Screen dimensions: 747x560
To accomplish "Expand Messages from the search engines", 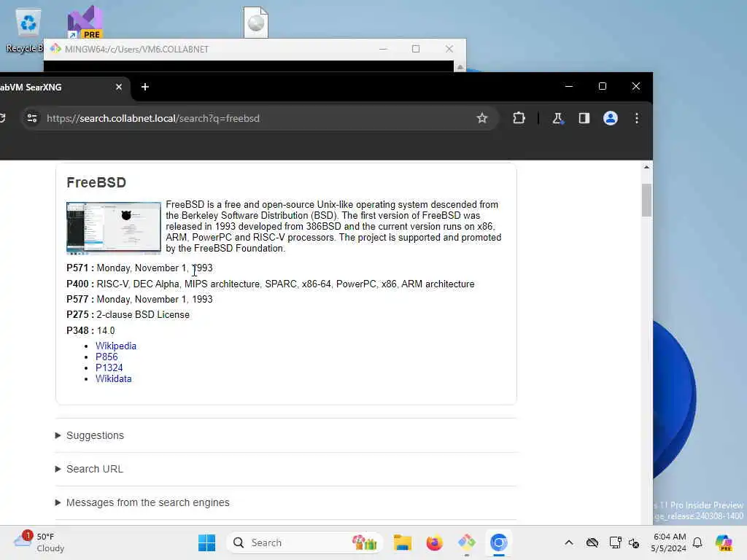I will [147, 502].
